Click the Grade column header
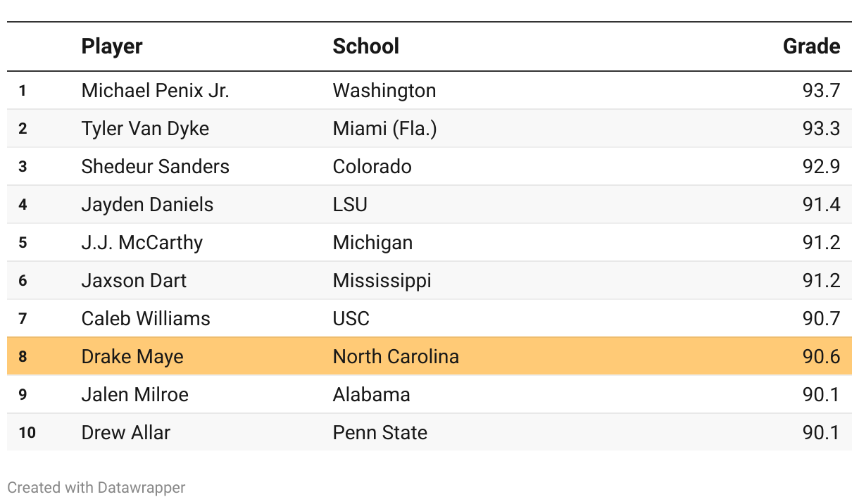Image resolution: width=859 pixels, height=504 pixels. [811, 46]
